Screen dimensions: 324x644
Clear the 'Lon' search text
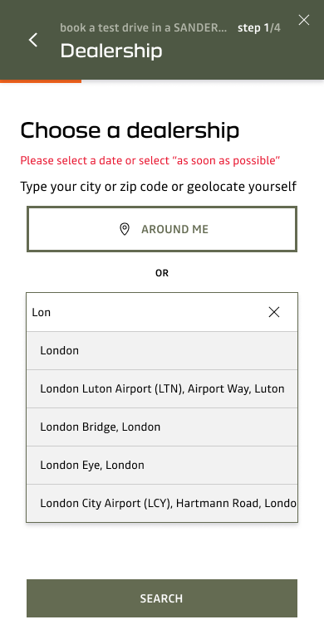[x=274, y=312]
